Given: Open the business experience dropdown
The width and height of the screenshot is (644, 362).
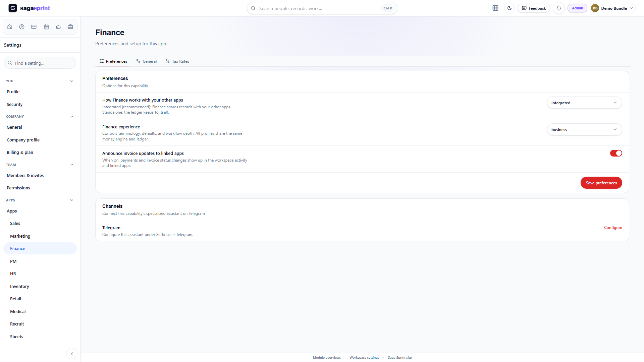Looking at the screenshot, I should [x=584, y=129].
